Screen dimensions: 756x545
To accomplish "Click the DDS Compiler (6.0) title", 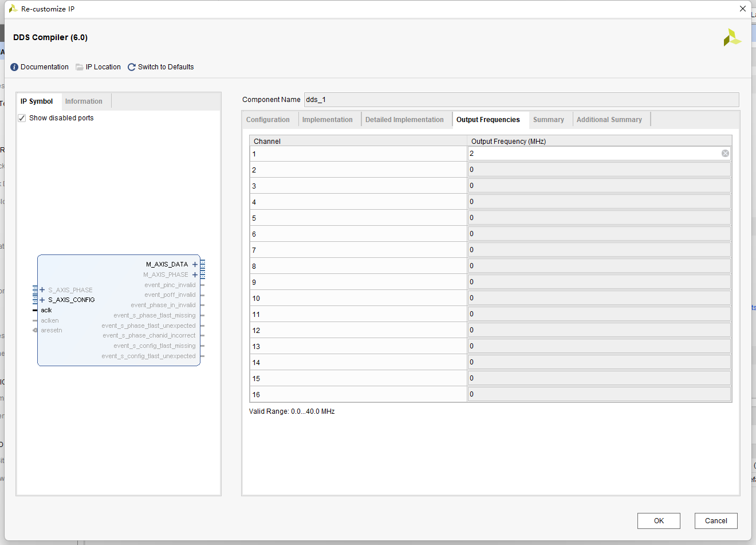I will (50, 37).
